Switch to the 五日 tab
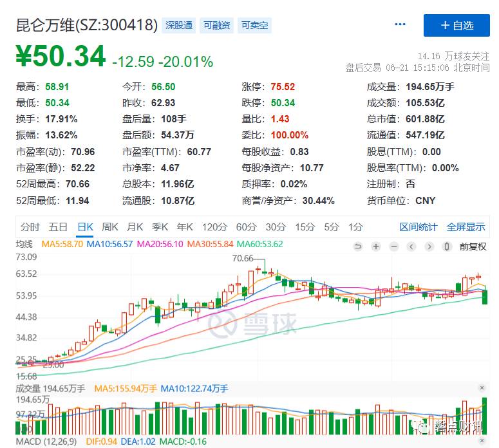Viewport: 499px width, 448px height. (58, 227)
